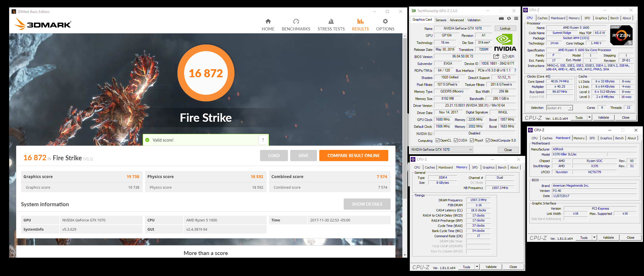Click the 16 872 score circle
This screenshot has height=276, width=644.
(206, 73)
